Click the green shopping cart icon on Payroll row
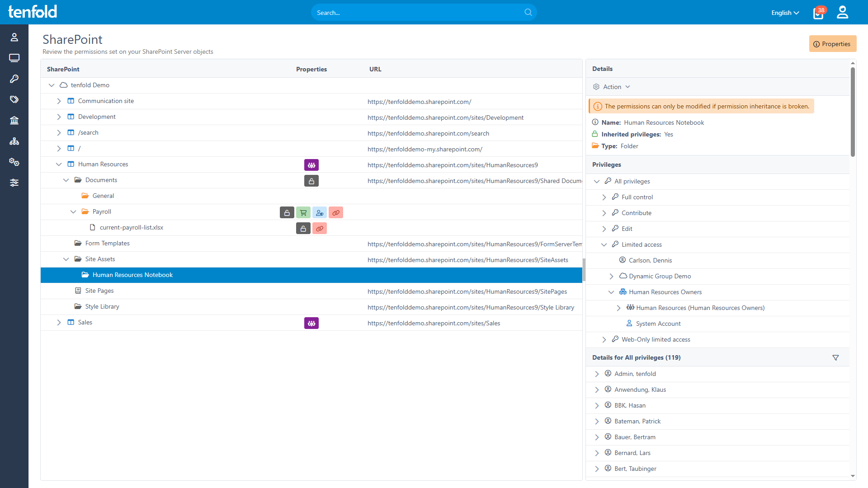This screenshot has height=488, width=868. point(303,212)
